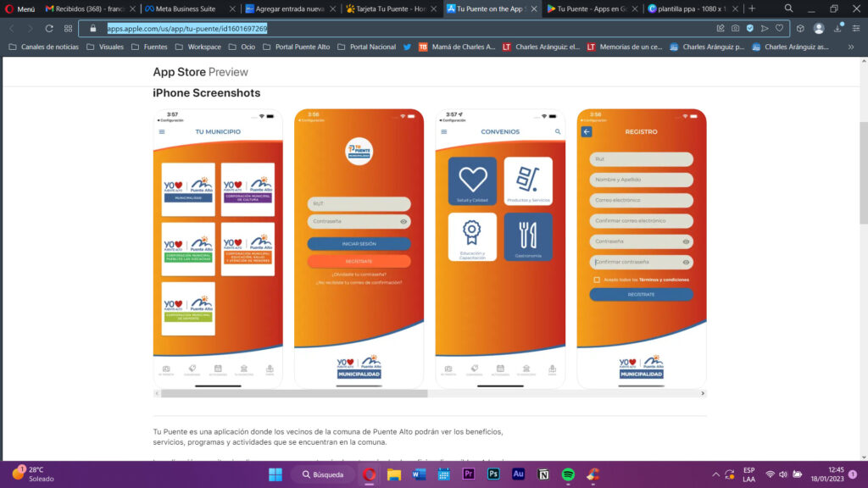
Task: Open the clock and date 18/01/2023
Action: point(827,474)
